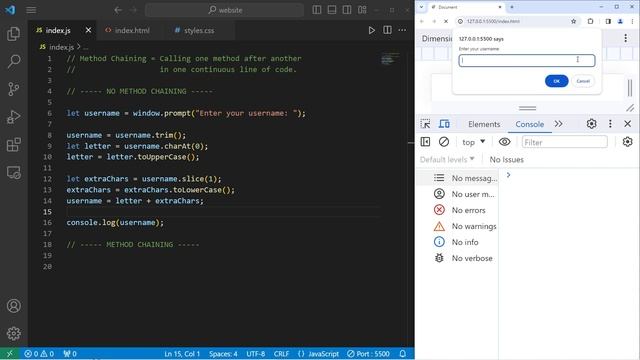Open the remote window status bar button
Viewport: 640px width, 360px height.
(9, 354)
